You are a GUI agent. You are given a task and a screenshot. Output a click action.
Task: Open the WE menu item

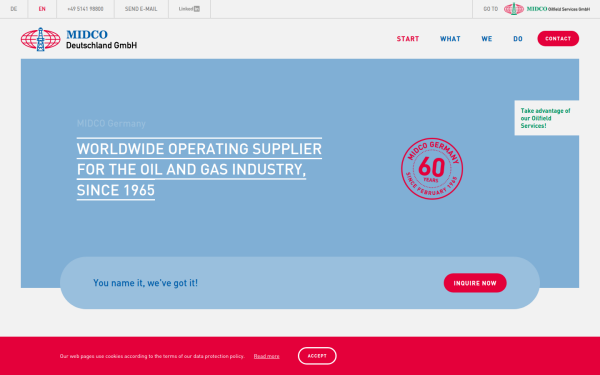tap(487, 39)
